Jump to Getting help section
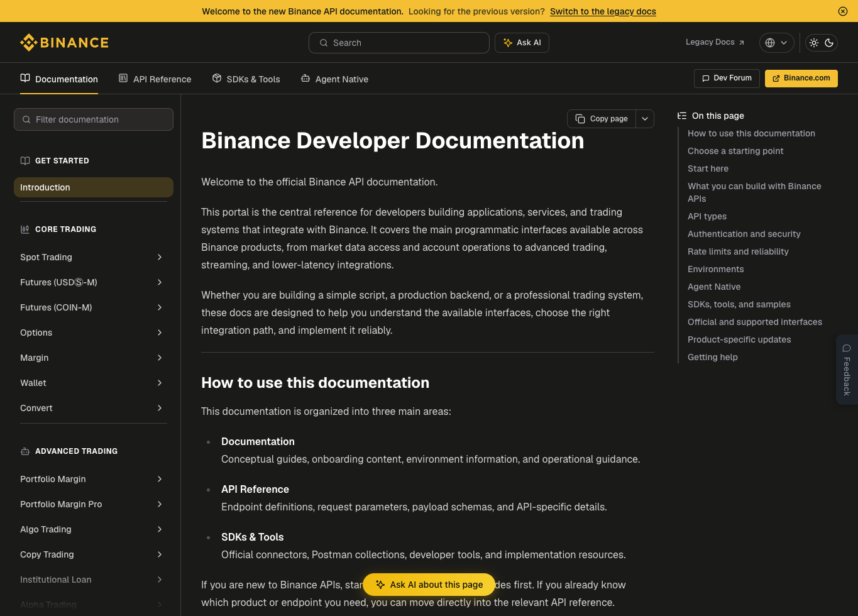858x616 pixels. pos(713,357)
